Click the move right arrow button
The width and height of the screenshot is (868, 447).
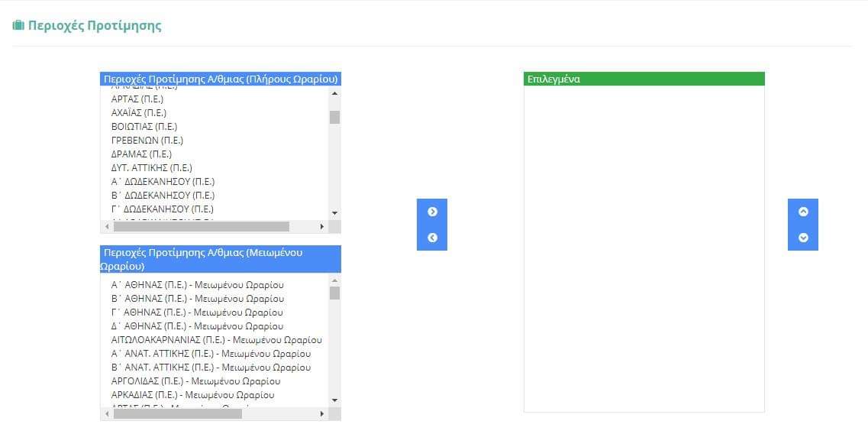tap(432, 212)
